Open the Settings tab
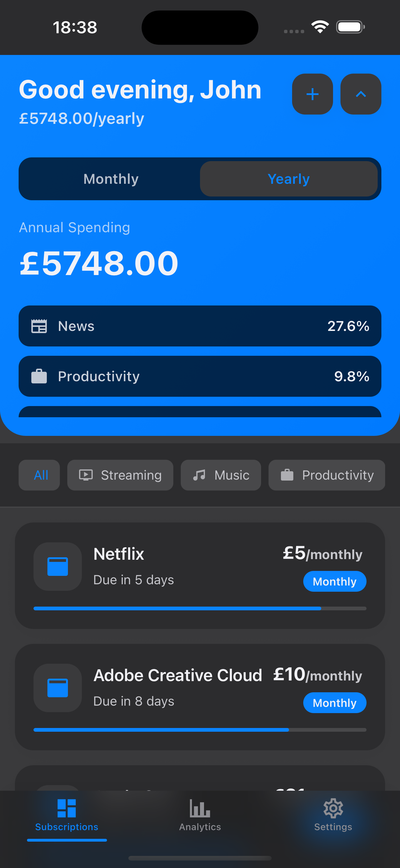400x868 pixels. click(333, 815)
